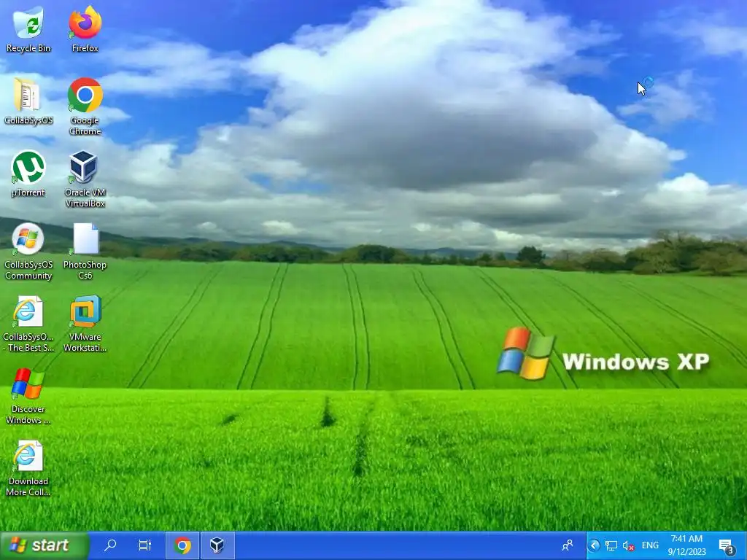Launch the Firefox desktop shortcut
The height and width of the screenshot is (560, 747).
coord(85,28)
